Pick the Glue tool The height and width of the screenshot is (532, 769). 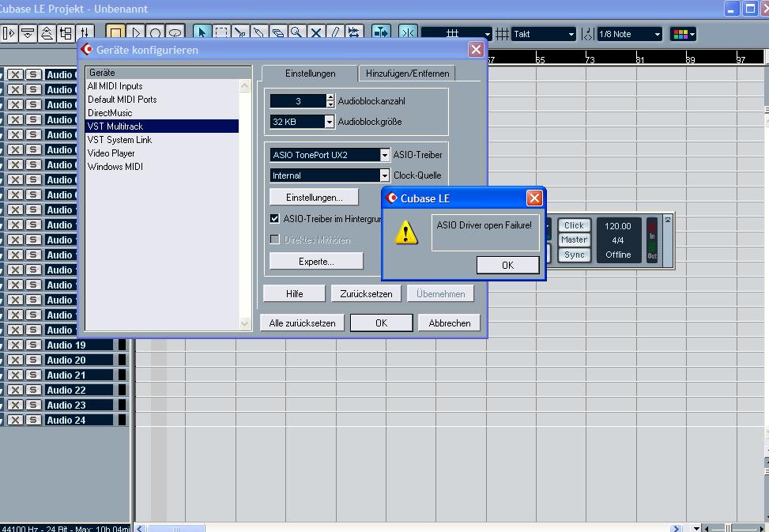point(259,33)
